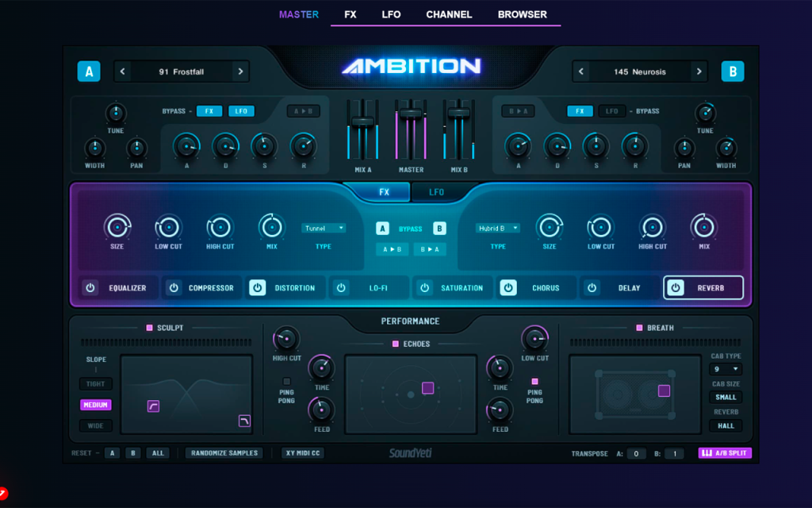Turn off the Distortion power icon
Image resolution: width=812 pixels, height=508 pixels.
[x=258, y=287]
